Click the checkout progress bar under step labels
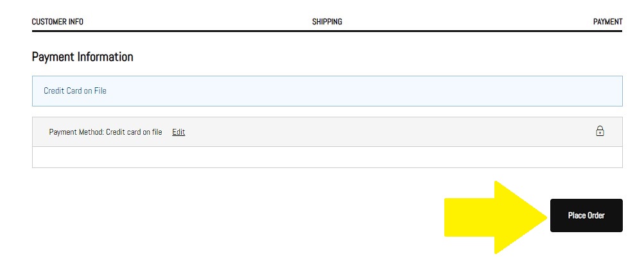Viewport: 644px width, 270px height. (327, 31)
